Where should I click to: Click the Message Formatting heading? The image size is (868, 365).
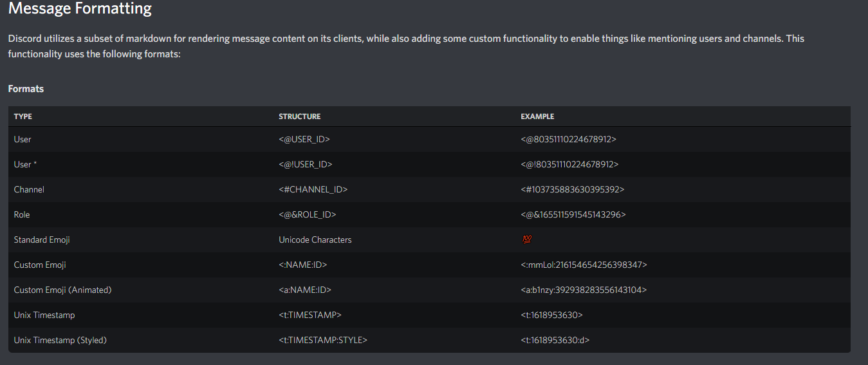(x=80, y=9)
